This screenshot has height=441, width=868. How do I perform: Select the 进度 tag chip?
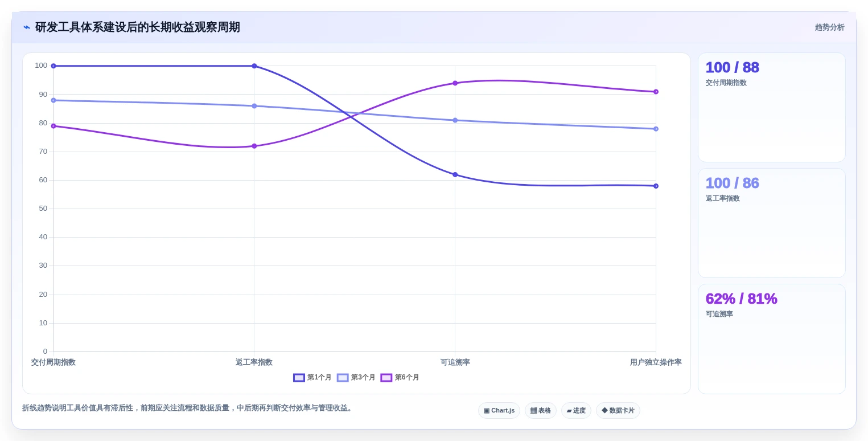(x=576, y=410)
